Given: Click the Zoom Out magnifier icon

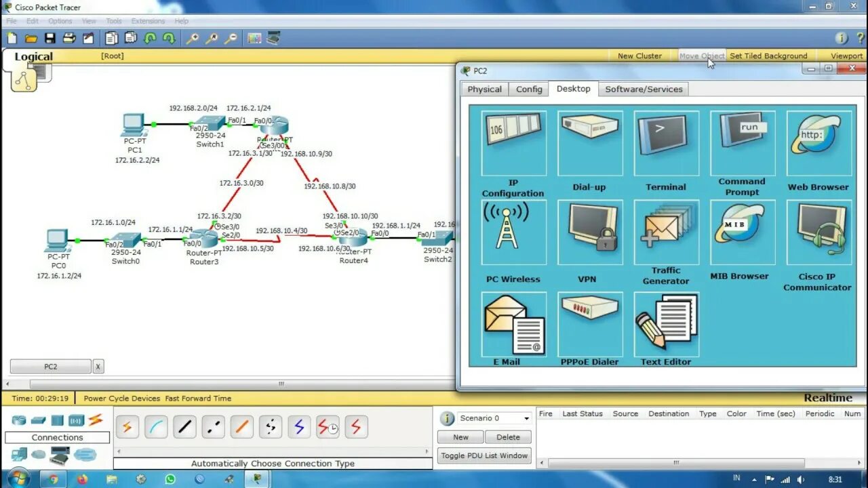Looking at the screenshot, I should point(231,38).
